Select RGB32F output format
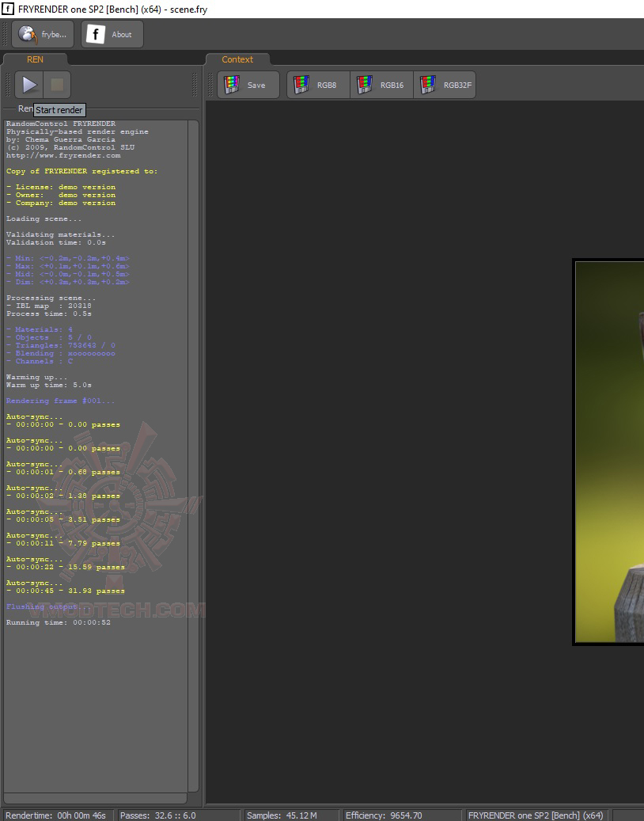 [445, 85]
